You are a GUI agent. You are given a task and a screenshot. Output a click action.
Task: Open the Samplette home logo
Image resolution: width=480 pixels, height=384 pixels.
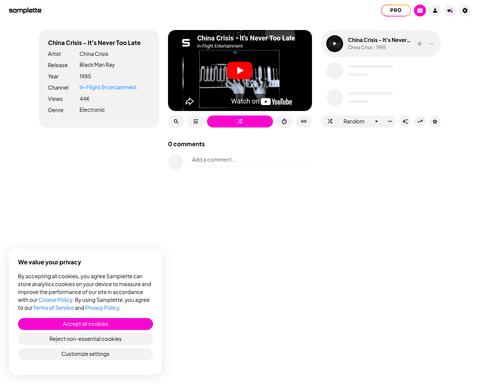[25, 10]
